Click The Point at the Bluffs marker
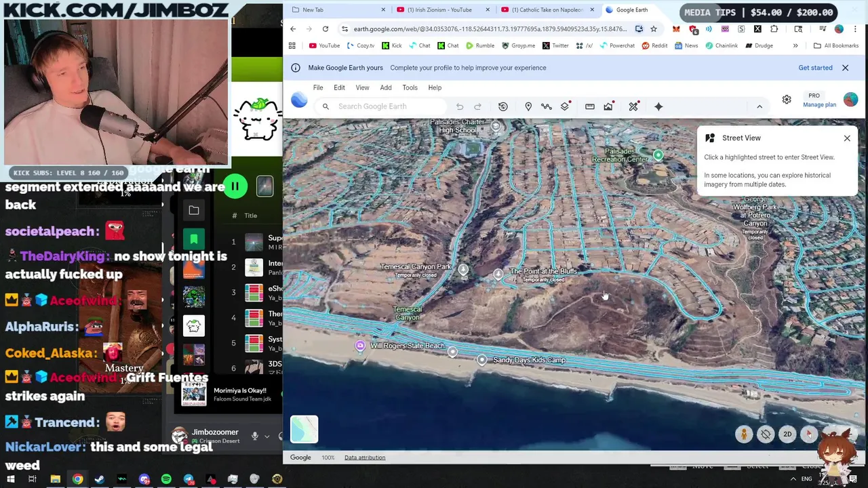 pyautogui.click(x=498, y=274)
